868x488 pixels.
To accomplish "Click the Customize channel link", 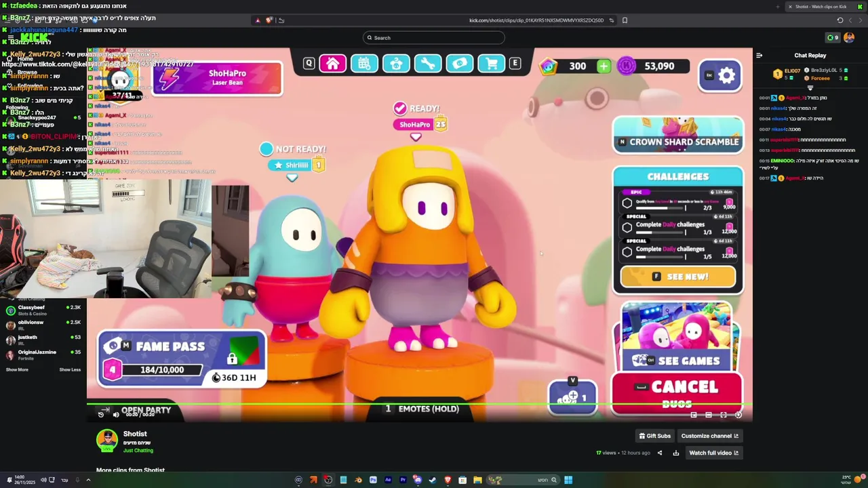I will 710,436.
